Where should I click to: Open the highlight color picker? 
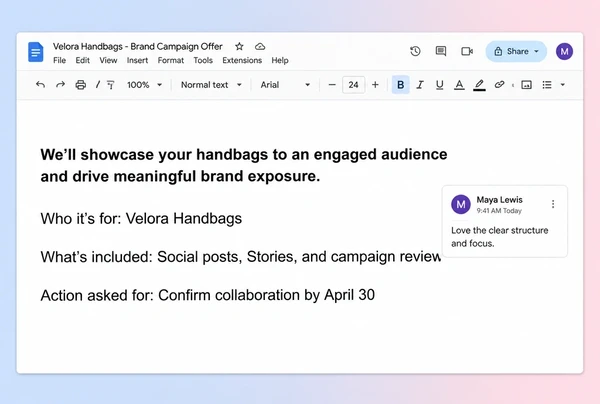[x=479, y=85]
